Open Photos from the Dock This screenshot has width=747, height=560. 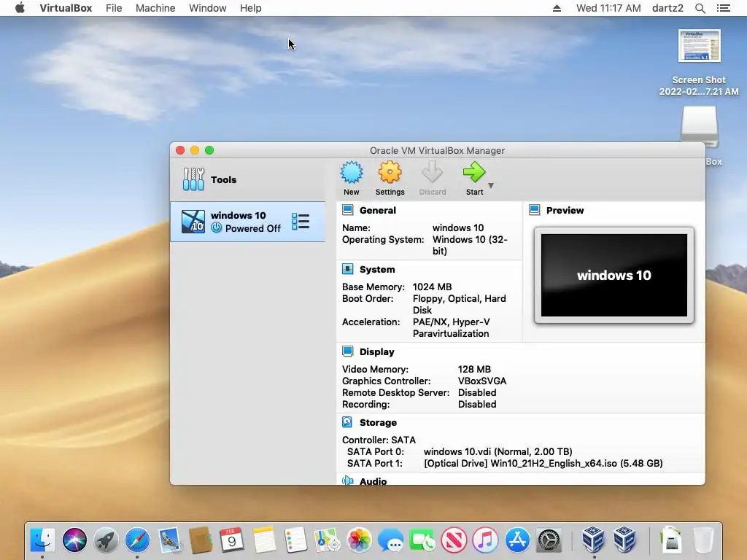click(359, 540)
